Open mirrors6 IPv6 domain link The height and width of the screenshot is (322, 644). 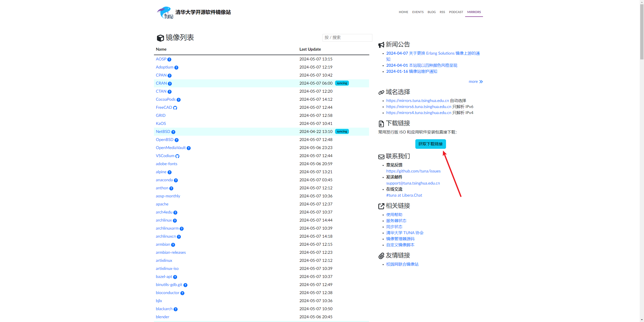[x=419, y=106]
